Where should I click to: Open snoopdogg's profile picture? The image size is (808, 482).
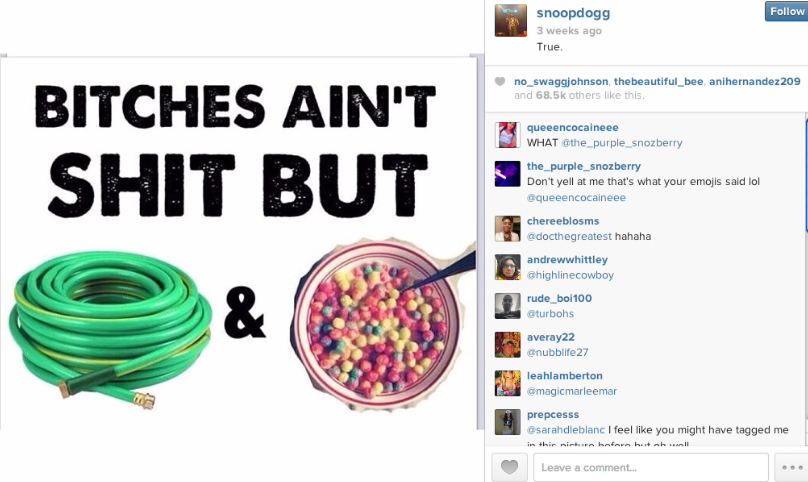click(x=511, y=21)
